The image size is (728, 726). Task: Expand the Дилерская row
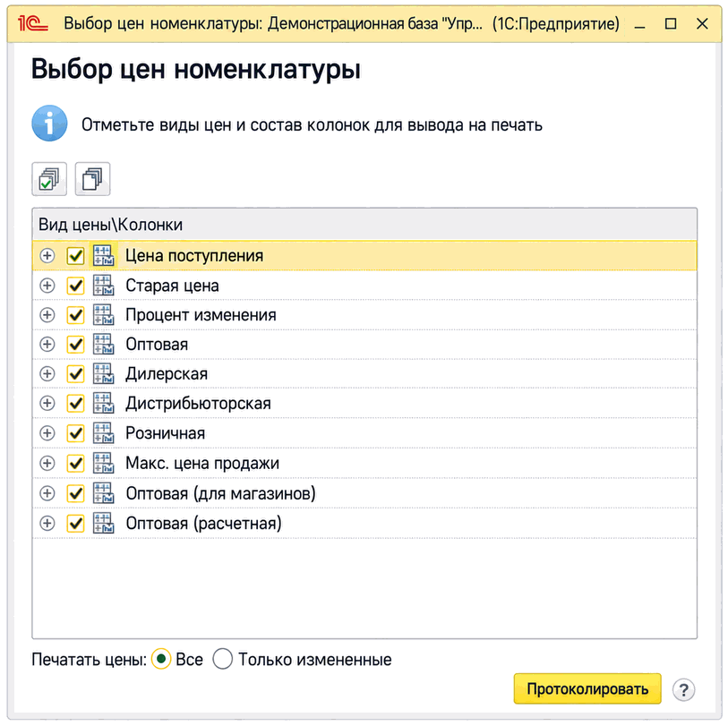pos(47,373)
